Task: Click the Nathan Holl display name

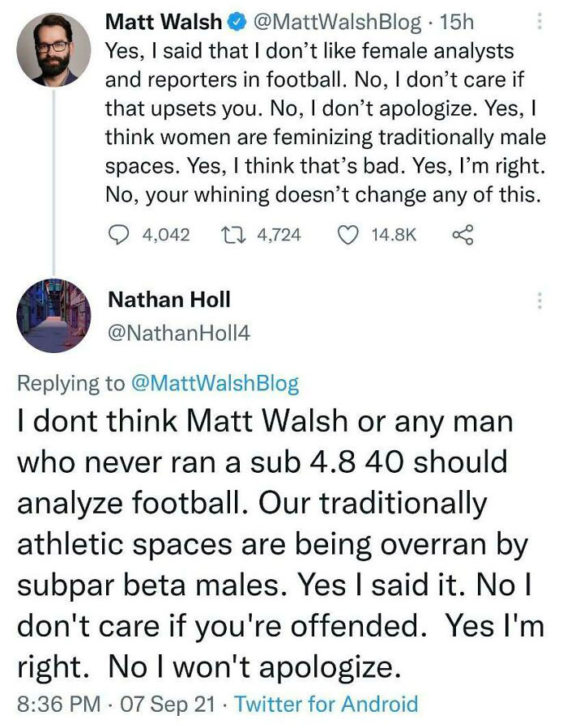Action: (x=168, y=300)
